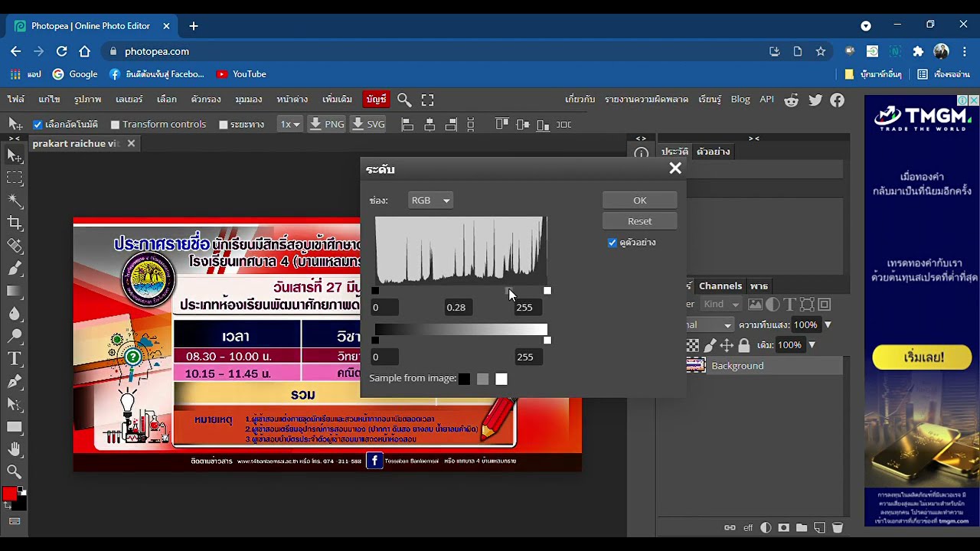This screenshot has height=551, width=980.
Task: Export as SVG button
Action: pos(368,124)
